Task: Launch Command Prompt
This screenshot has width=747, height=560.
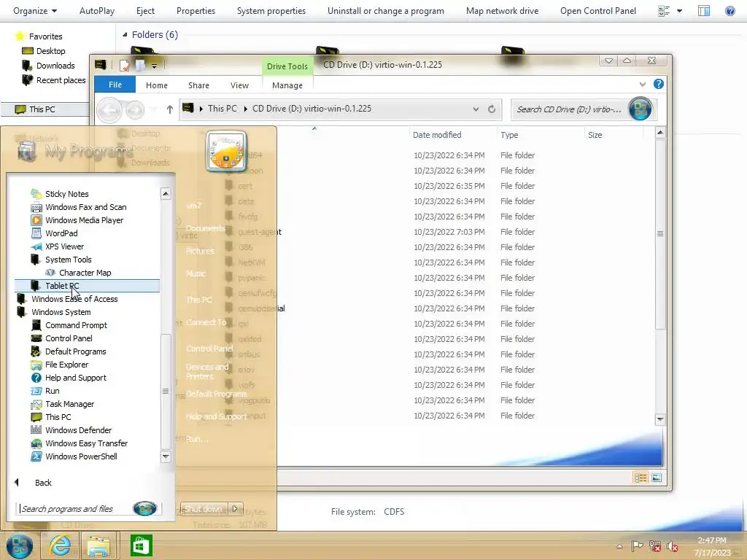Action: [76, 325]
